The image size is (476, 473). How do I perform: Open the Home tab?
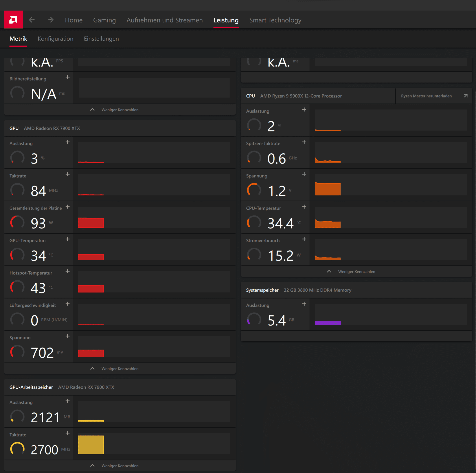click(x=74, y=20)
